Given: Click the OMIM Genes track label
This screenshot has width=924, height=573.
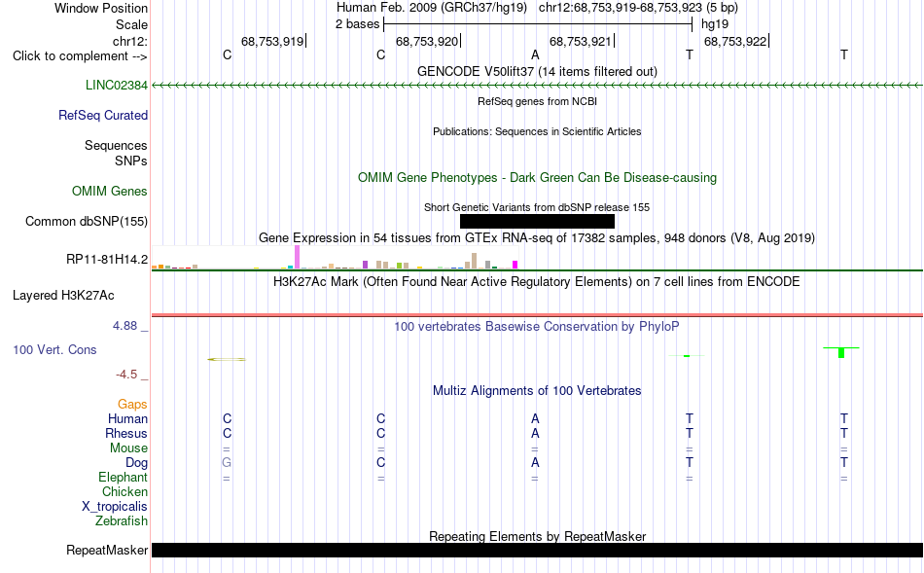Looking at the screenshot, I should coord(109,191).
